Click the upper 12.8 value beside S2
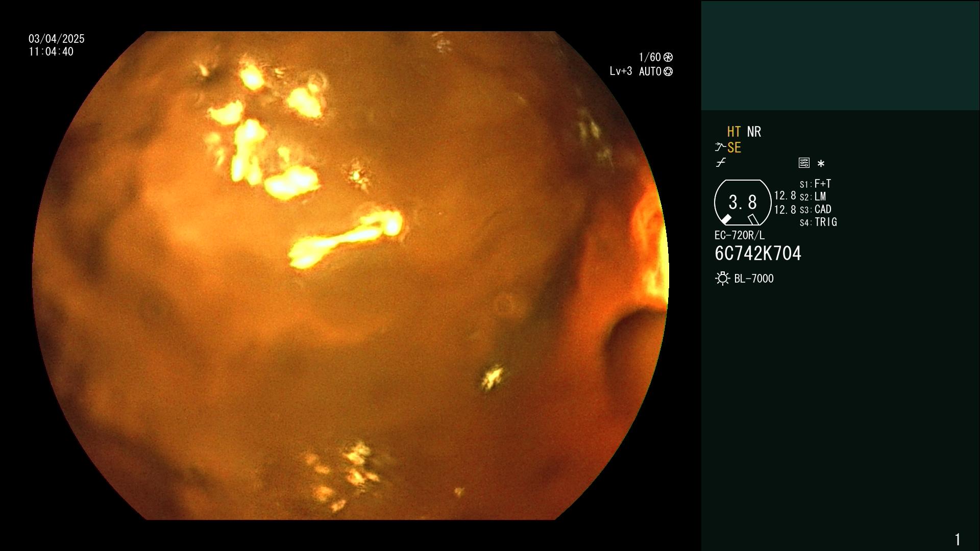980x551 pixels. pos(785,196)
